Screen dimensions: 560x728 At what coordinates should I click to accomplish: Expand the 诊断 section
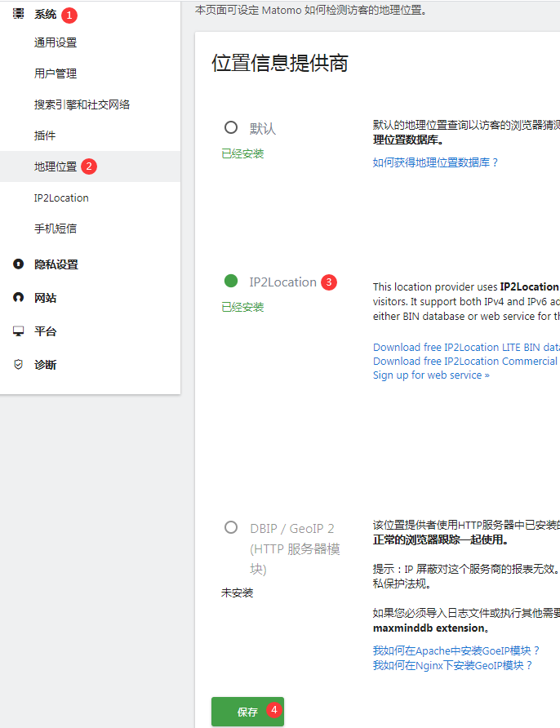(46, 365)
